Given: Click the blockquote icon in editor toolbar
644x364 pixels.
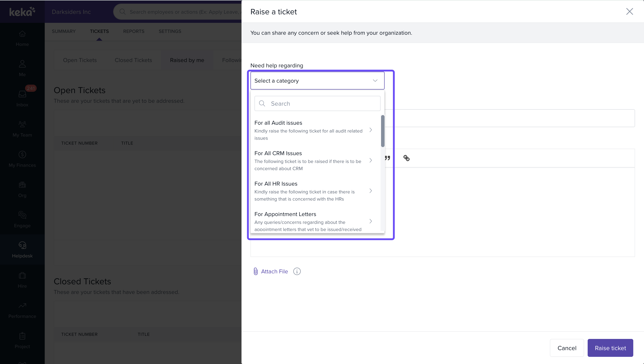Looking at the screenshot, I should (x=388, y=158).
